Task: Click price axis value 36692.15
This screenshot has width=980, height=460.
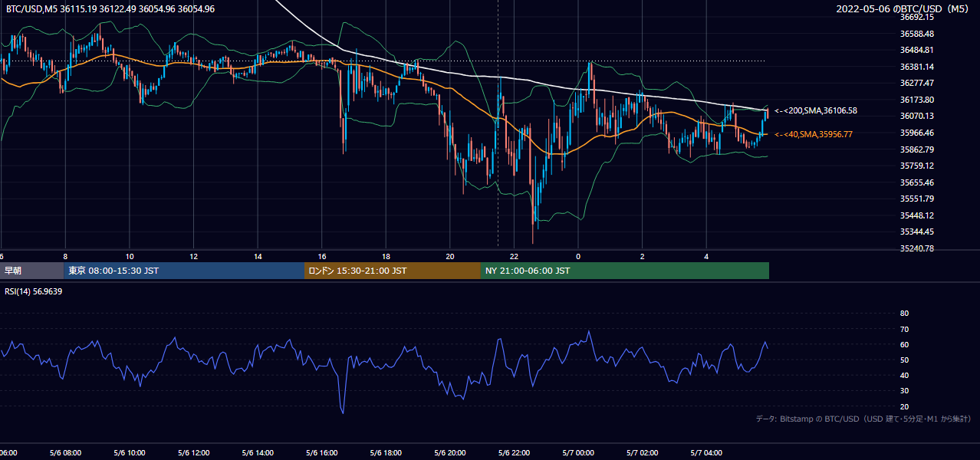Action: click(917, 17)
